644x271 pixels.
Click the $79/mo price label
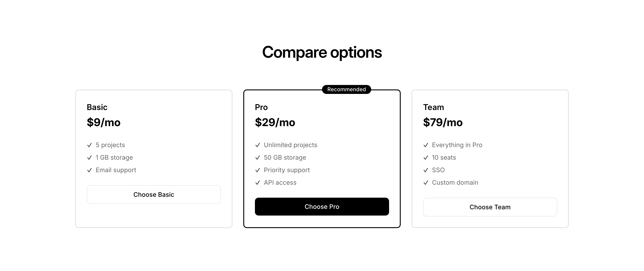[443, 123]
